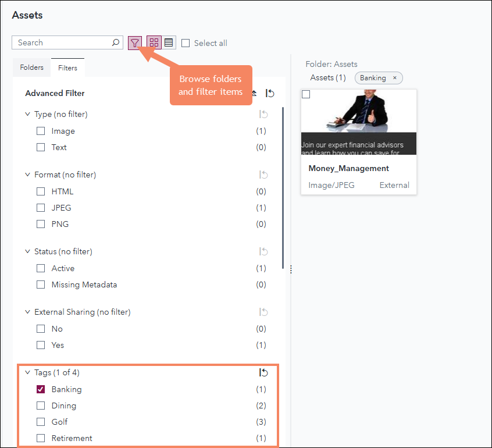Select the Money_Management asset thumbnail checkbox
Screen dimensions: 492x448
click(x=306, y=95)
